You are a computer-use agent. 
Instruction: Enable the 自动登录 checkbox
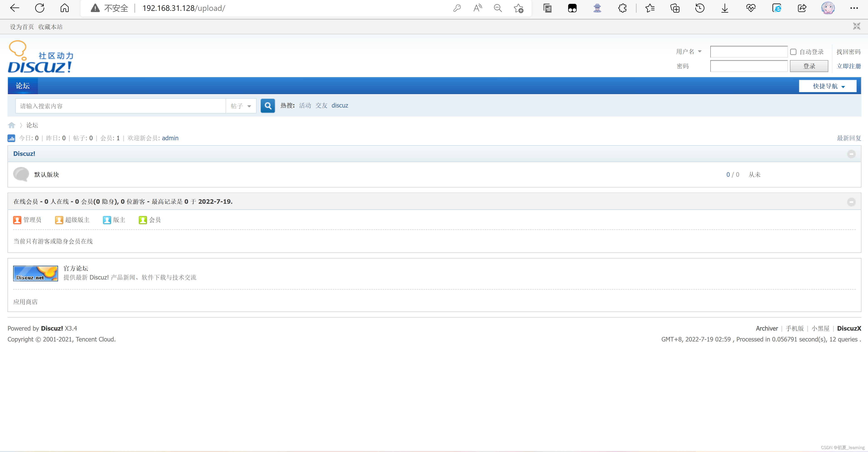pyautogui.click(x=793, y=52)
